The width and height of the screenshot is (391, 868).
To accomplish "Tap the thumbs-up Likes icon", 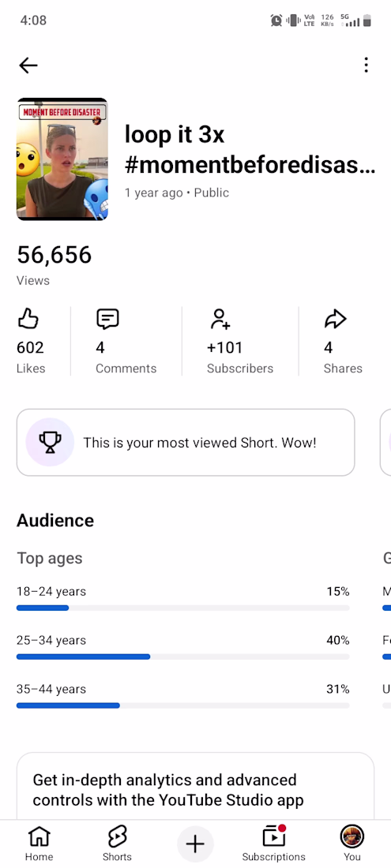I will coord(28,319).
